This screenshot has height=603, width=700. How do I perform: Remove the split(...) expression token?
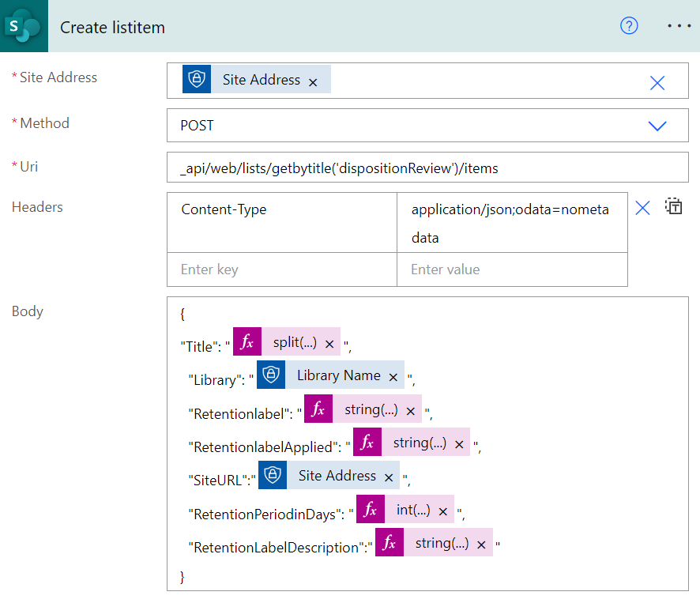click(329, 344)
